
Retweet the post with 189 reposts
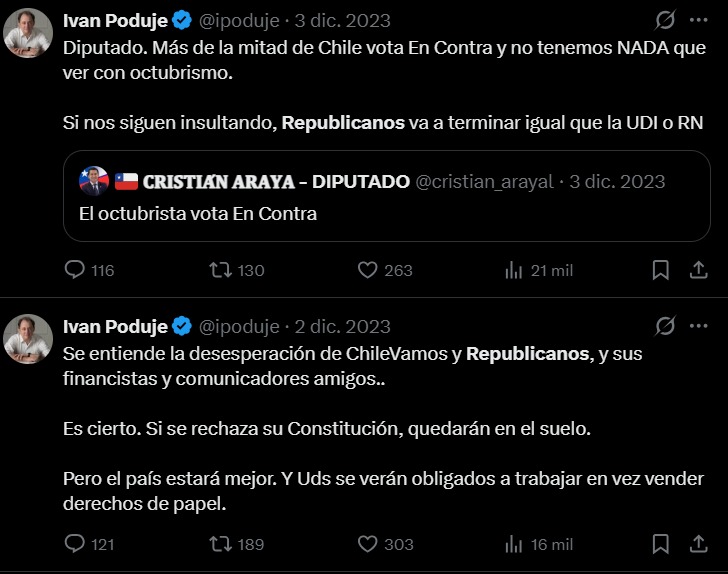click(x=221, y=544)
